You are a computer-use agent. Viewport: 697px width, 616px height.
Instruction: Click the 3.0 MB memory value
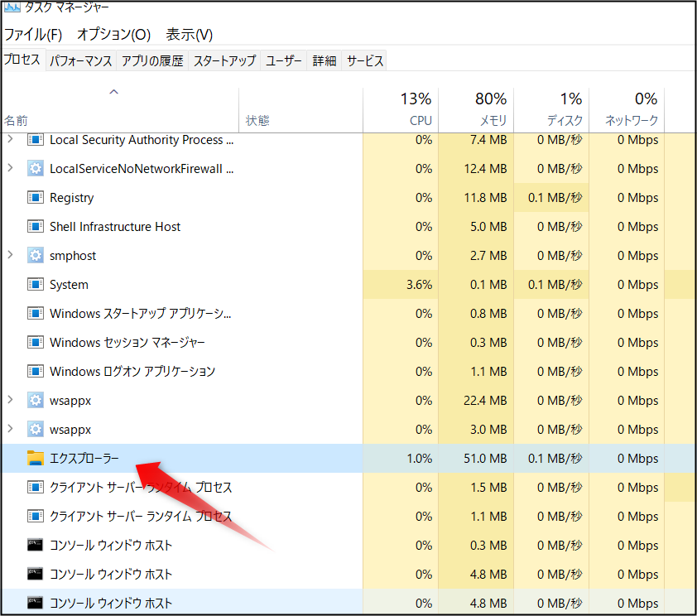point(488,430)
